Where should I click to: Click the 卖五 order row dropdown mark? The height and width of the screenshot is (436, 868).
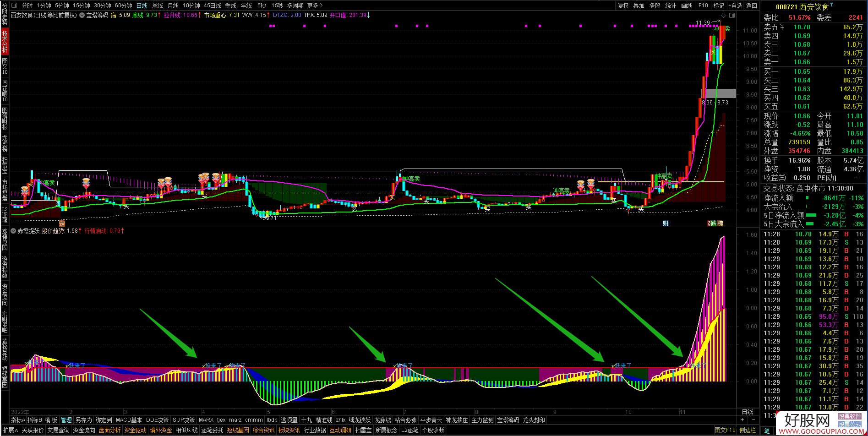point(782,27)
